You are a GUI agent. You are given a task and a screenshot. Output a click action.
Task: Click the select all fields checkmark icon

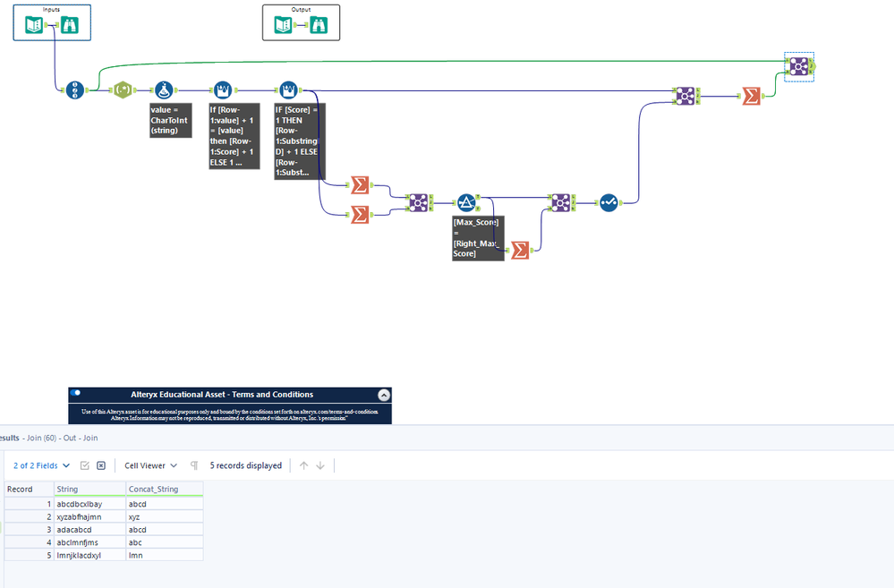point(85,465)
